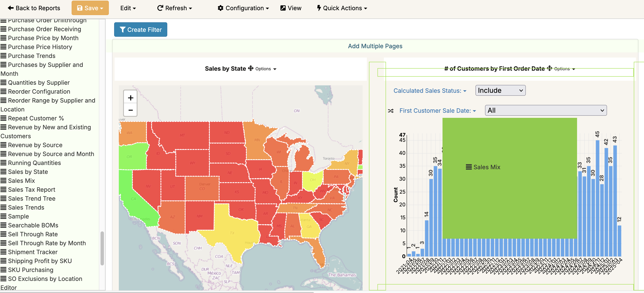Select the Sales Trends report in sidebar
644x293 pixels.
click(x=26, y=207)
